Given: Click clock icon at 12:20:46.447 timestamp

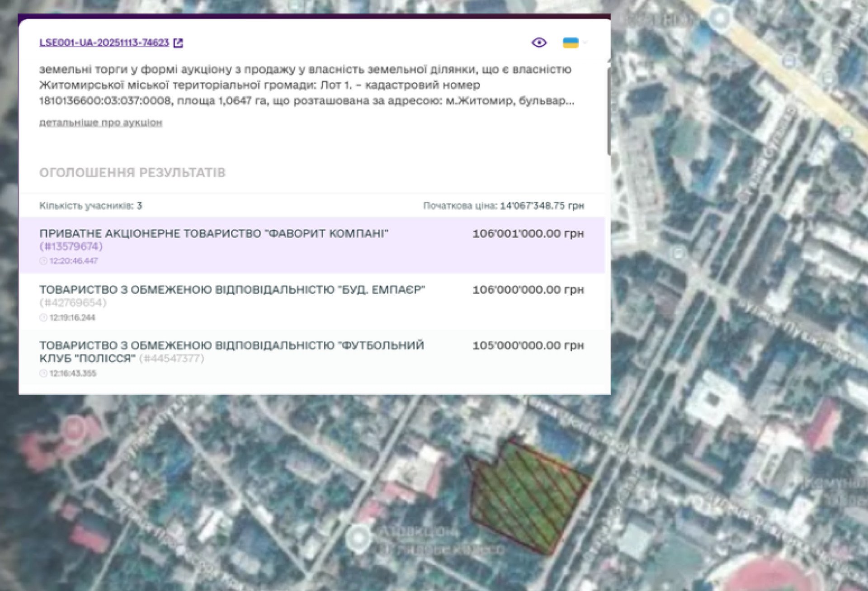Looking at the screenshot, I should pyautogui.click(x=43, y=261).
